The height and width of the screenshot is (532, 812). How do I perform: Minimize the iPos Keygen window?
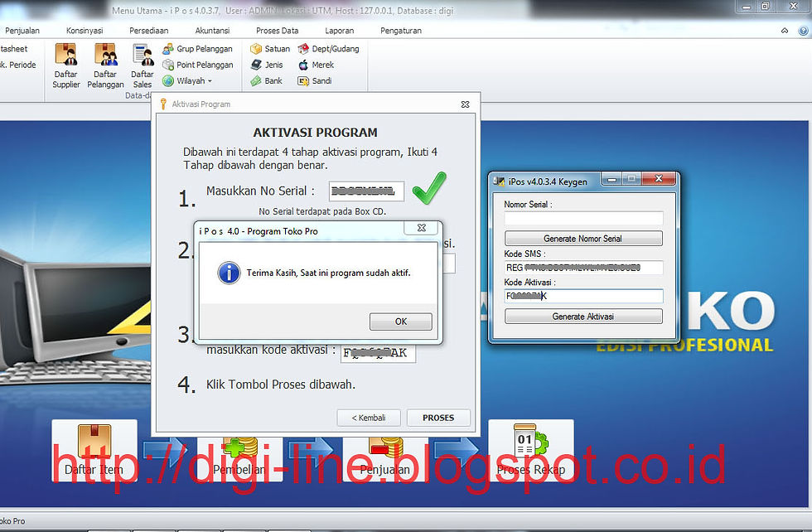[x=611, y=179]
